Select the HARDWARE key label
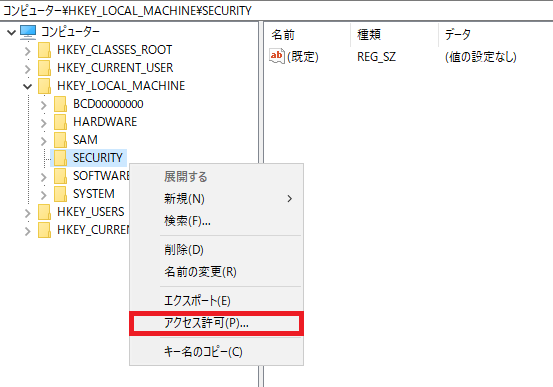The width and height of the screenshot is (553, 387). pyautogui.click(x=105, y=122)
